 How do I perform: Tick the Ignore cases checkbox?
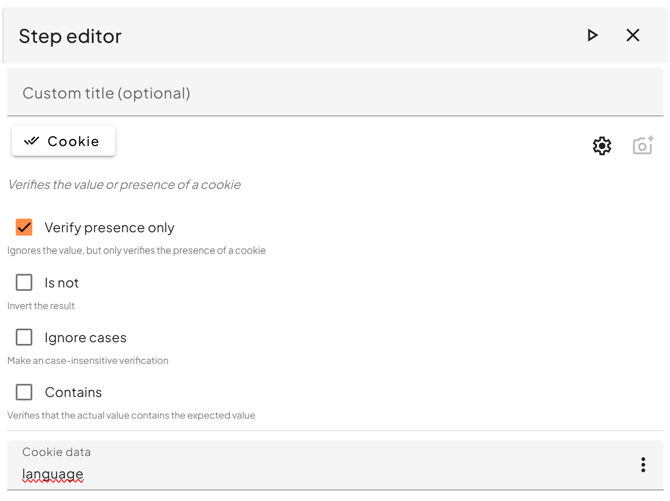click(24, 337)
